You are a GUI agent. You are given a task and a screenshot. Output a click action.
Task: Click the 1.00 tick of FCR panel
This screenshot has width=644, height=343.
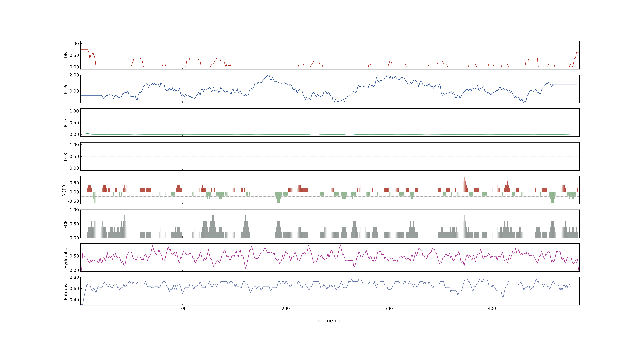pos(74,210)
